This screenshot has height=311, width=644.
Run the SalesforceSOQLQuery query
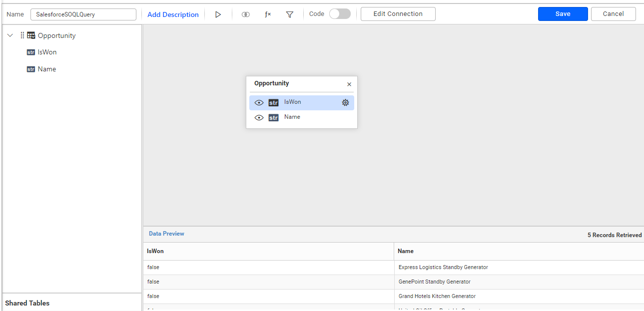(x=218, y=14)
